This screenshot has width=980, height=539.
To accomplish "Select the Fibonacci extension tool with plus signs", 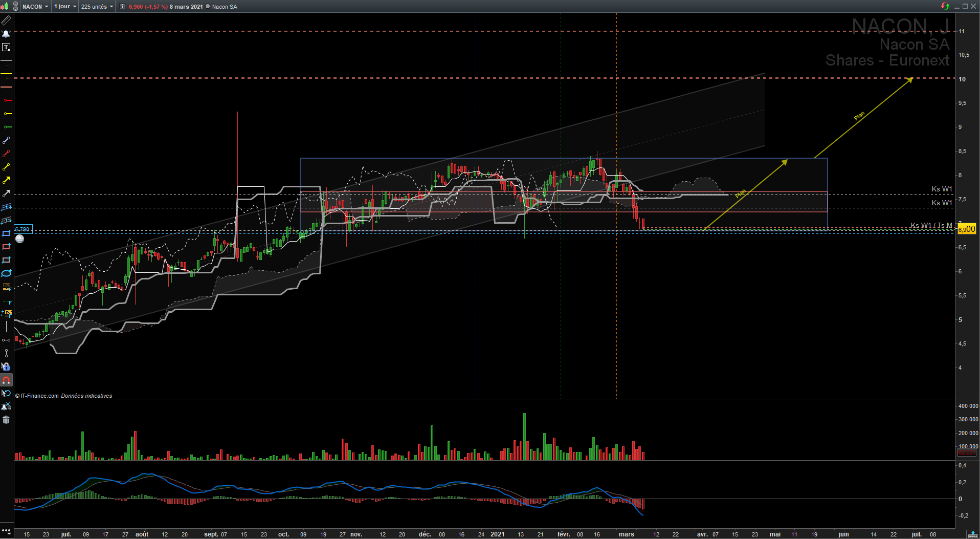I will coord(6,313).
